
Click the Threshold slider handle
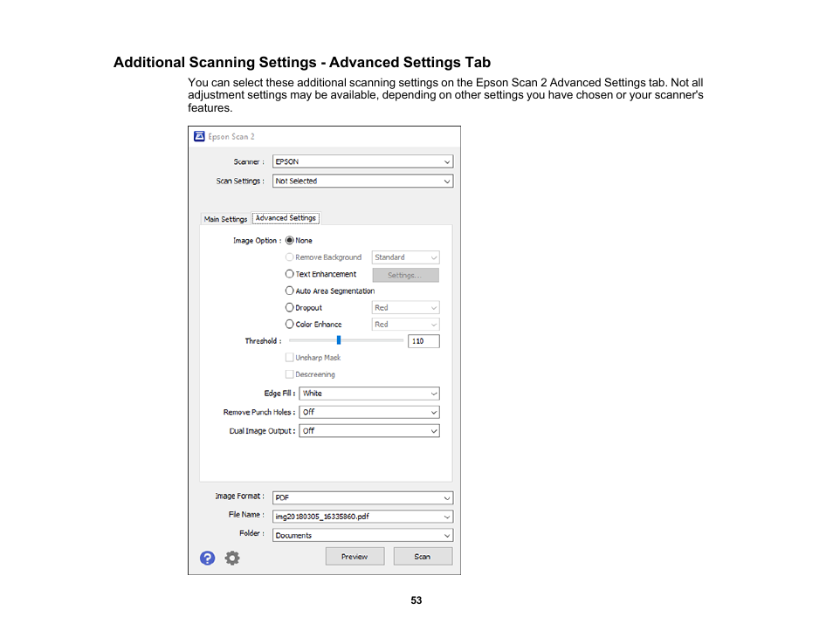(338, 341)
